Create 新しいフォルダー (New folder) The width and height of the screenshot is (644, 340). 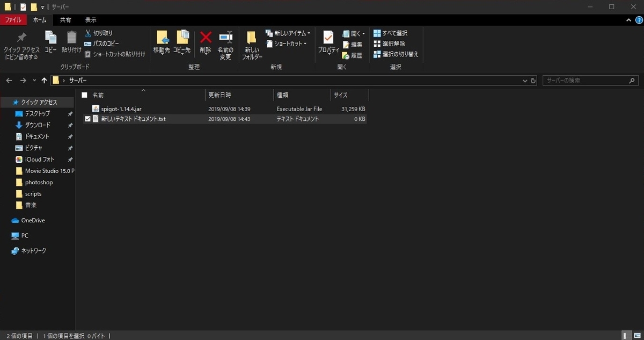point(252,45)
